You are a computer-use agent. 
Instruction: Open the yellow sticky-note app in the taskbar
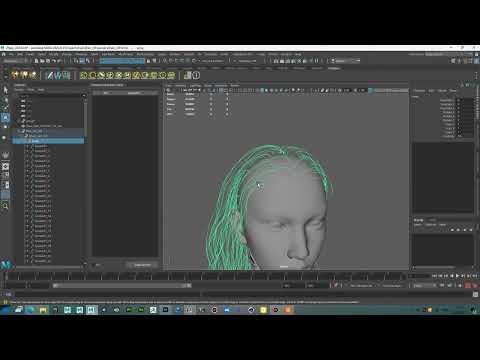click(263, 310)
